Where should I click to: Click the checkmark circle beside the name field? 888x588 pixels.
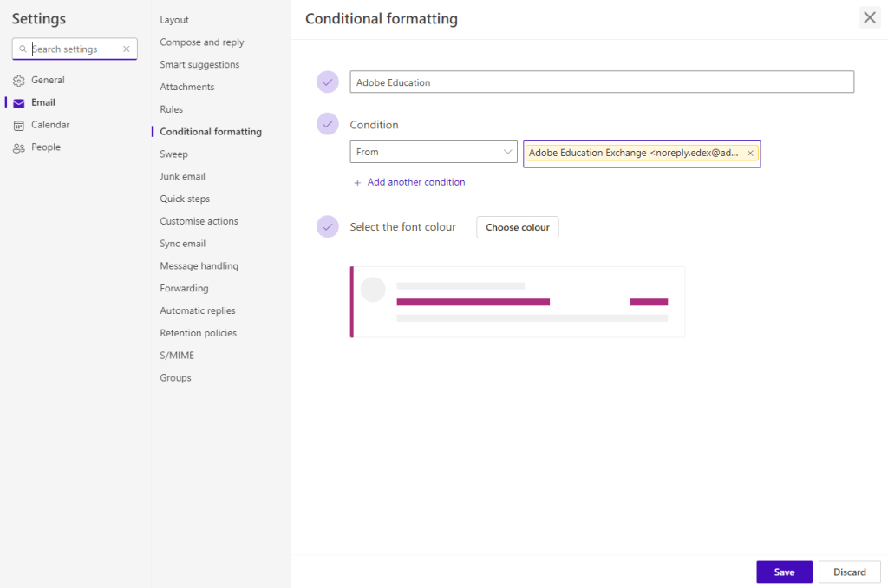coord(328,82)
